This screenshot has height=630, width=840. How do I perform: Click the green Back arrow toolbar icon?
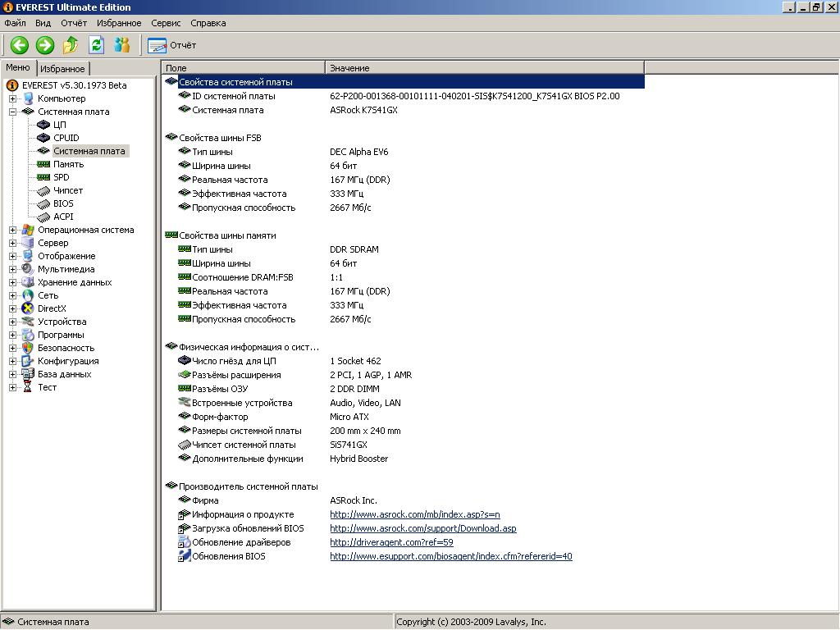pos(19,45)
